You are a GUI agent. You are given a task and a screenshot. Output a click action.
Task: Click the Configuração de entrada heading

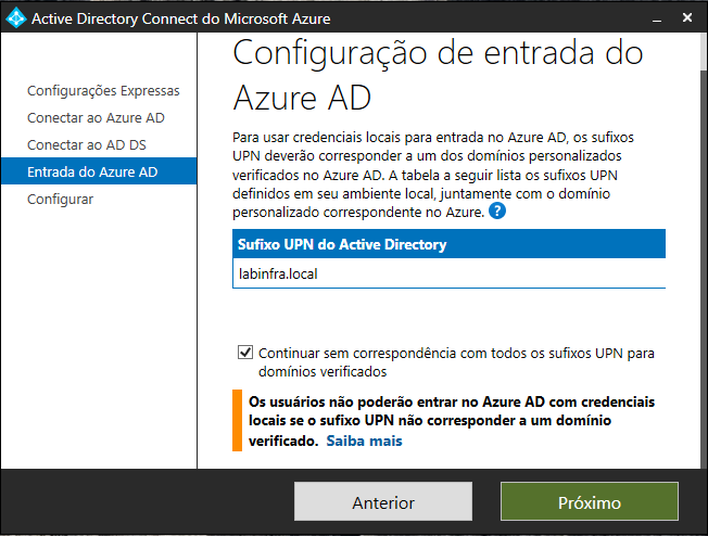(x=438, y=75)
